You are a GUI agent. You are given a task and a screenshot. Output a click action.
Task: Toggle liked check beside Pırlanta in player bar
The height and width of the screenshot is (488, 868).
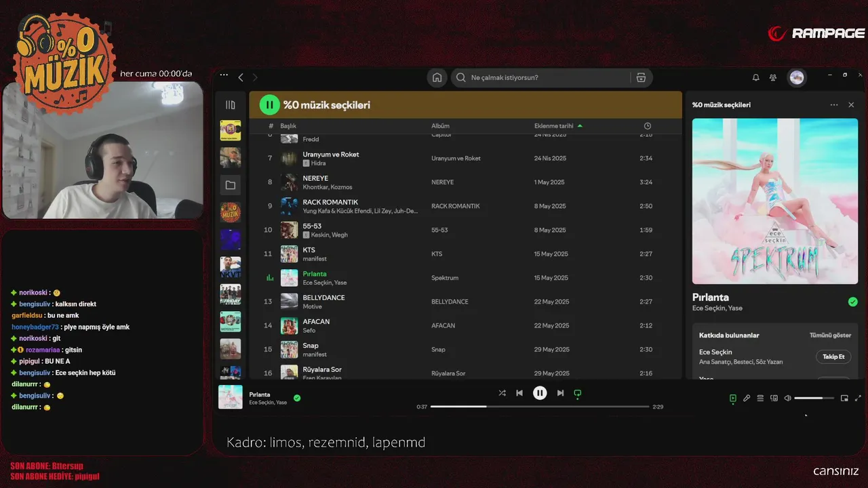tap(297, 398)
